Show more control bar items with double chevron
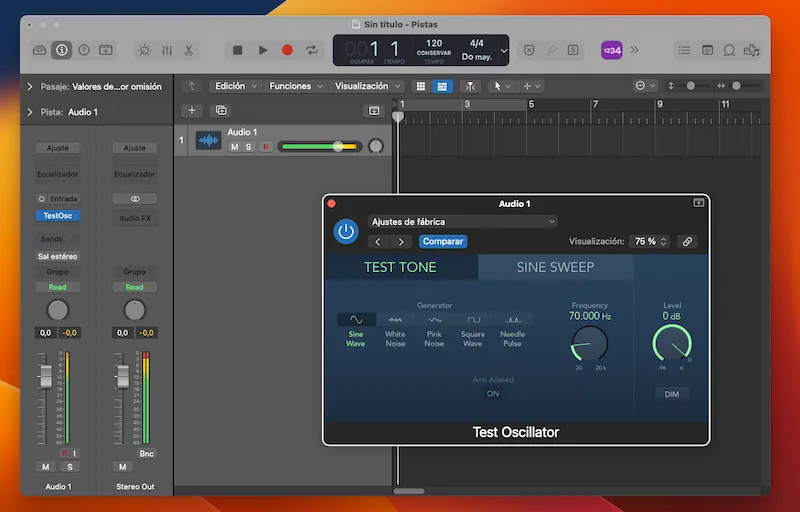This screenshot has height=512, width=800. point(635,50)
